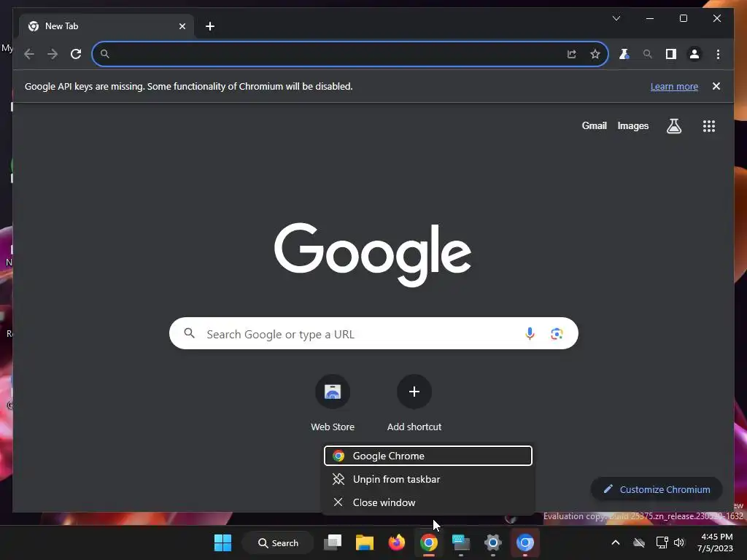Open Gmail link

tap(594, 125)
